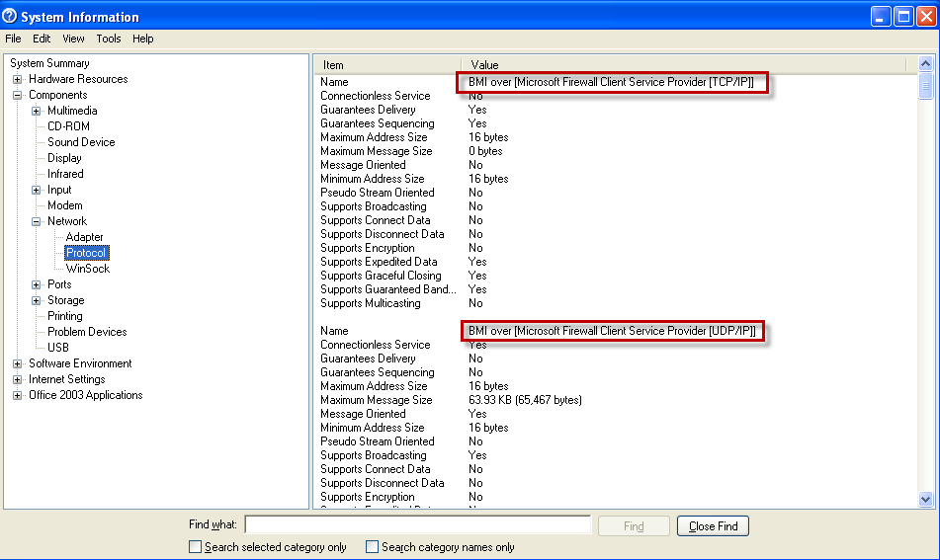This screenshot has height=560, width=940.
Task: Select System Summary root item
Action: 49,63
